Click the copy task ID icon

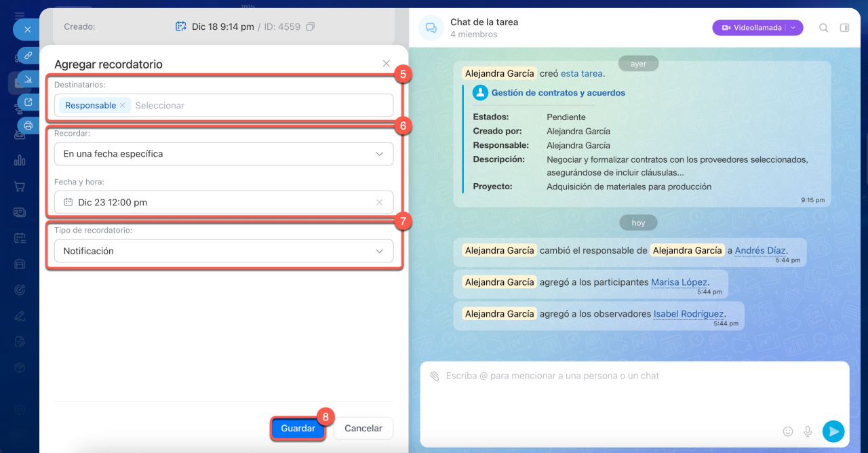pyautogui.click(x=310, y=26)
